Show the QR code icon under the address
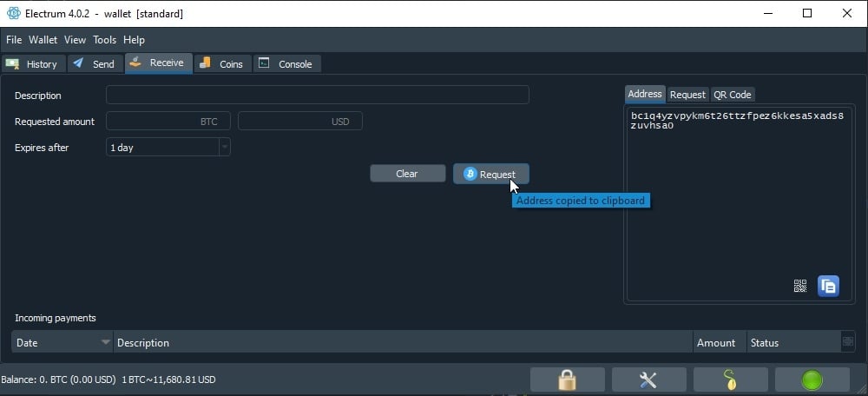The width and height of the screenshot is (868, 396). (x=800, y=286)
